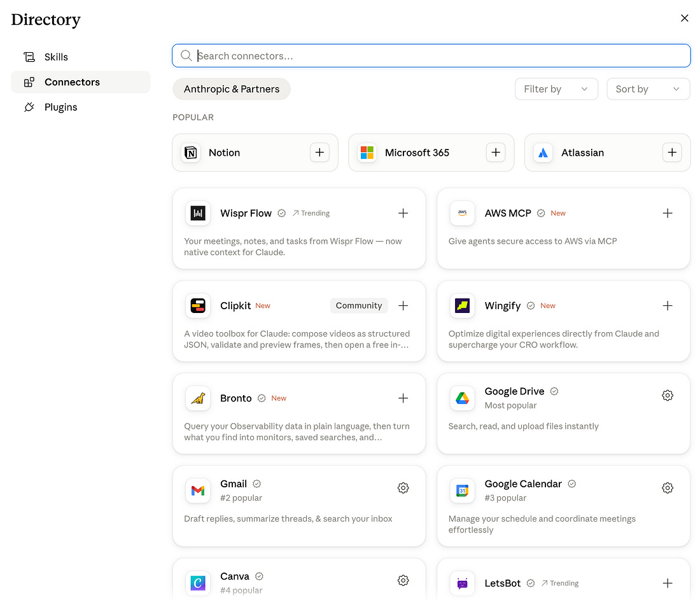Screen dimensions: 700x612
Task: Click the Atlassian logo icon
Action: point(543,153)
